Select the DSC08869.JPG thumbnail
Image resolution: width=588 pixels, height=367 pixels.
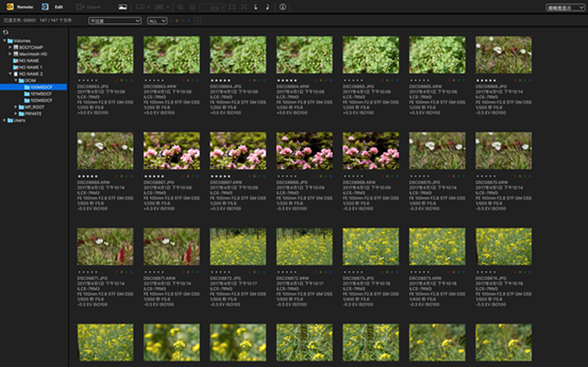(x=503, y=55)
